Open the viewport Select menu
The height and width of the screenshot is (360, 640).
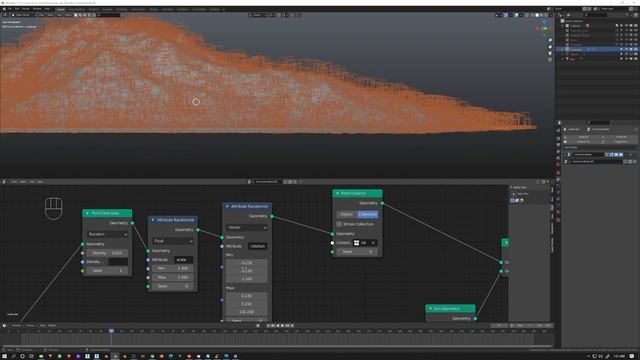50,15
